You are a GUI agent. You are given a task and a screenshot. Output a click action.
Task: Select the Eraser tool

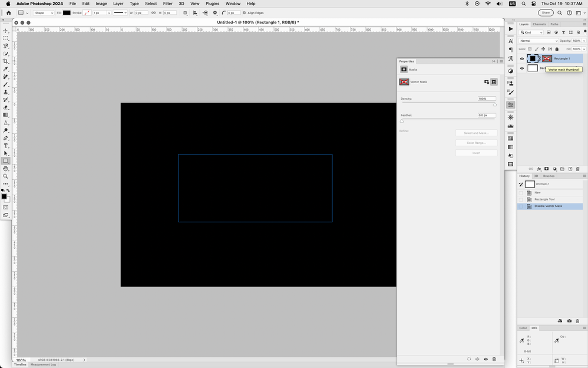tap(6, 107)
